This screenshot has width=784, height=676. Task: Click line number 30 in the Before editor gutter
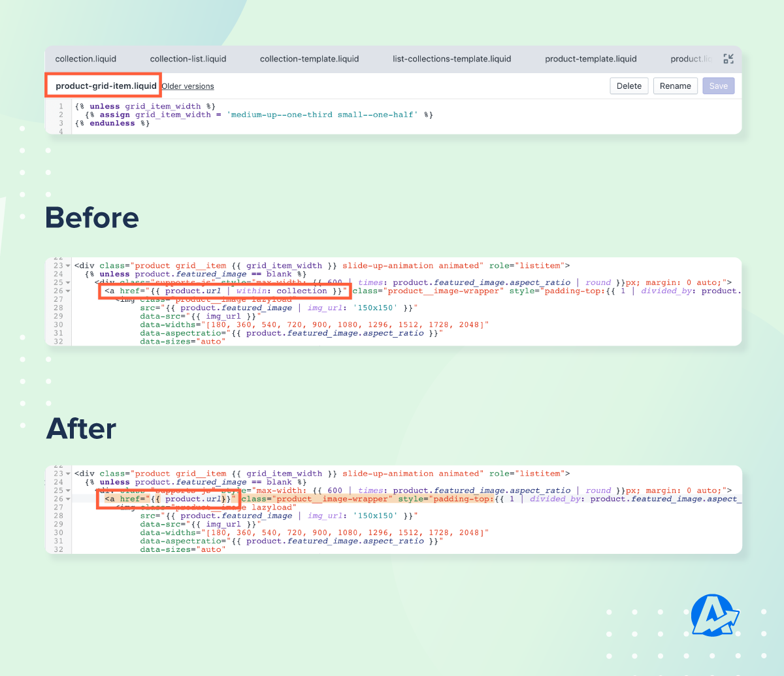click(58, 325)
